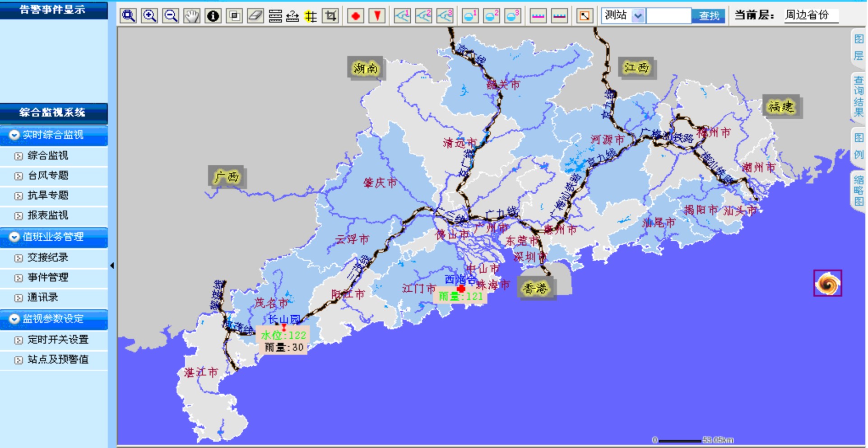868x448 pixels.
Task: Click the 福建 province label
Action: [x=781, y=107]
